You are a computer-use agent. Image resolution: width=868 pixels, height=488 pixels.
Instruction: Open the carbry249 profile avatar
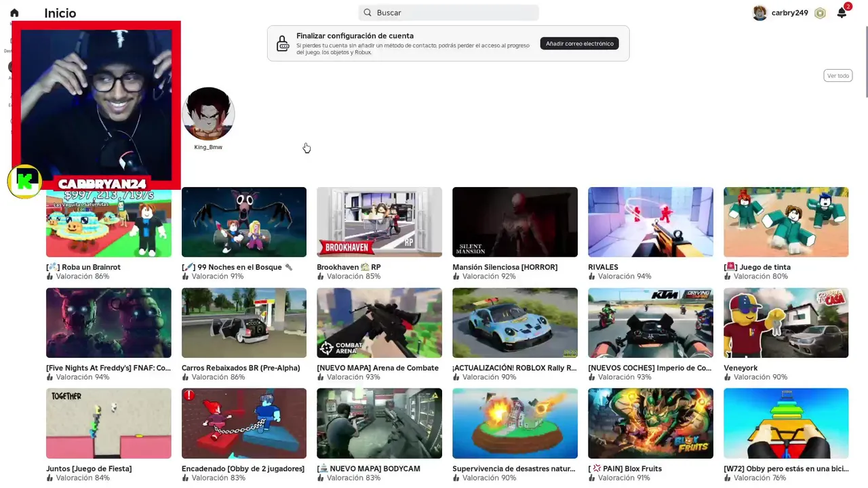(x=759, y=13)
